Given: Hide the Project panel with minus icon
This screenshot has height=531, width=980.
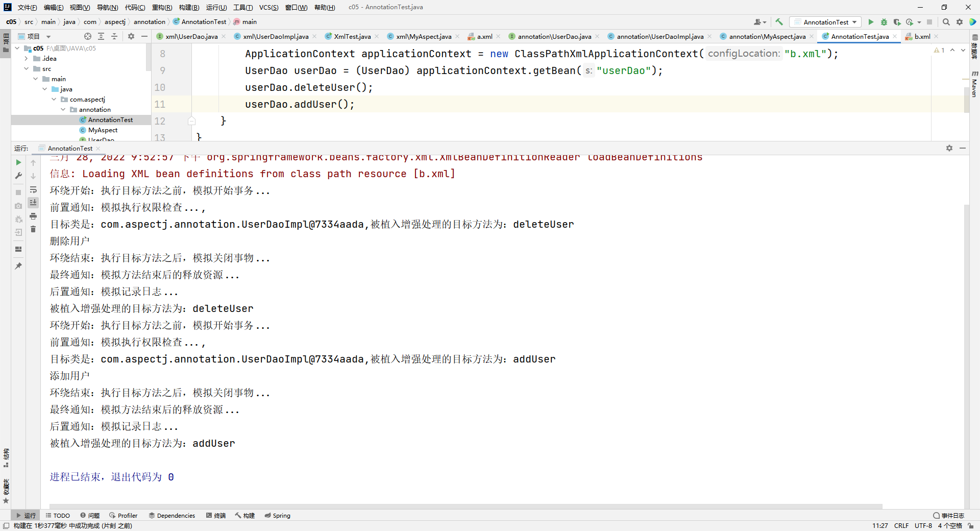Looking at the screenshot, I should point(144,36).
